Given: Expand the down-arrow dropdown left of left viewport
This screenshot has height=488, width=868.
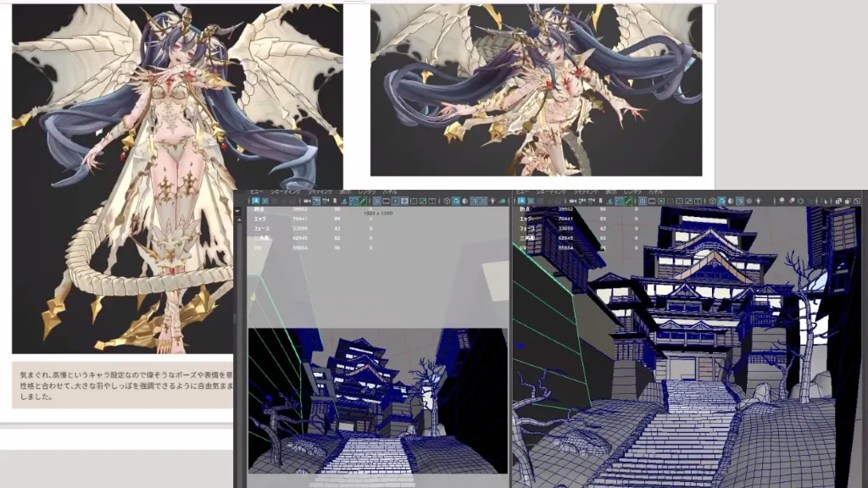Looking at the screenshot, I should (x=237, y=211).
